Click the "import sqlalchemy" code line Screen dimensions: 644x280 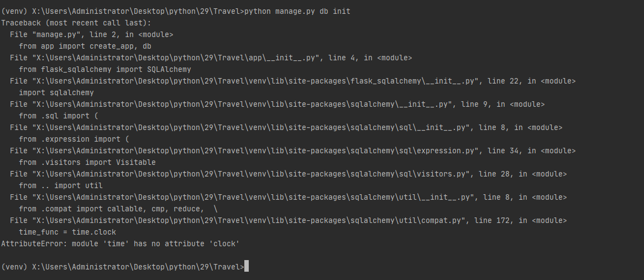[56, 92]
